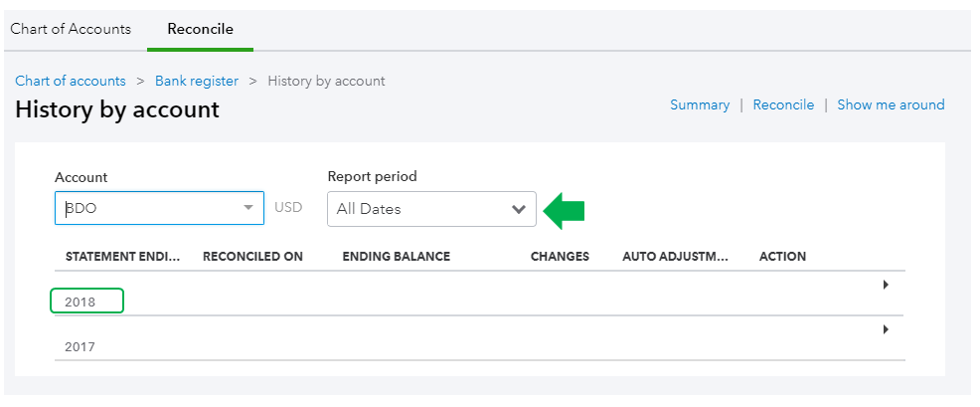Open the Summary link
980x407 pixels.
tap(700, 104)
